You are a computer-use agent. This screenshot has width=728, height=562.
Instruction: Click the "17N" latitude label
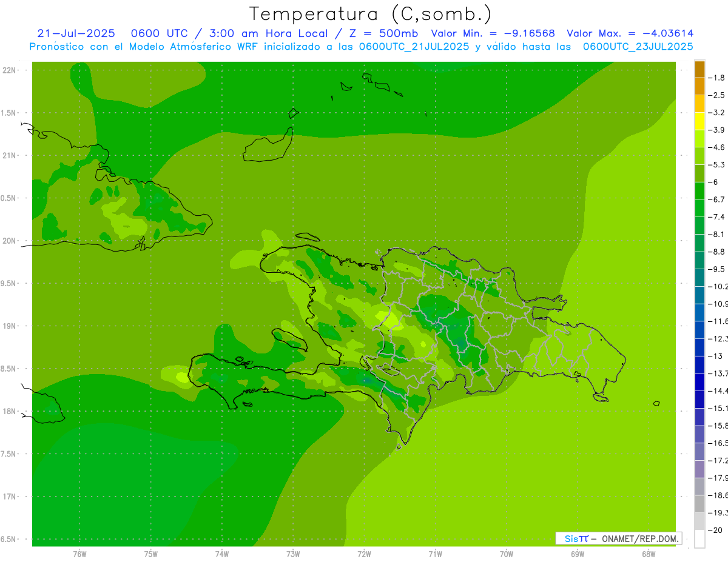(10, 497)
